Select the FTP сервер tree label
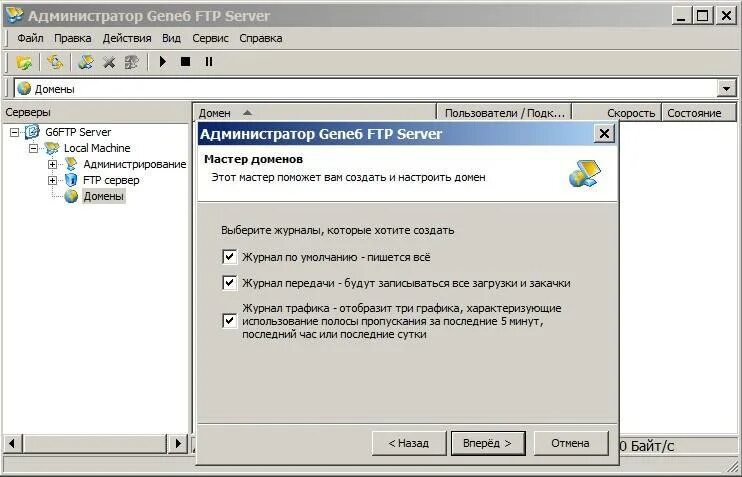Viewport: 742px width, 477px height. pos(111,180)
